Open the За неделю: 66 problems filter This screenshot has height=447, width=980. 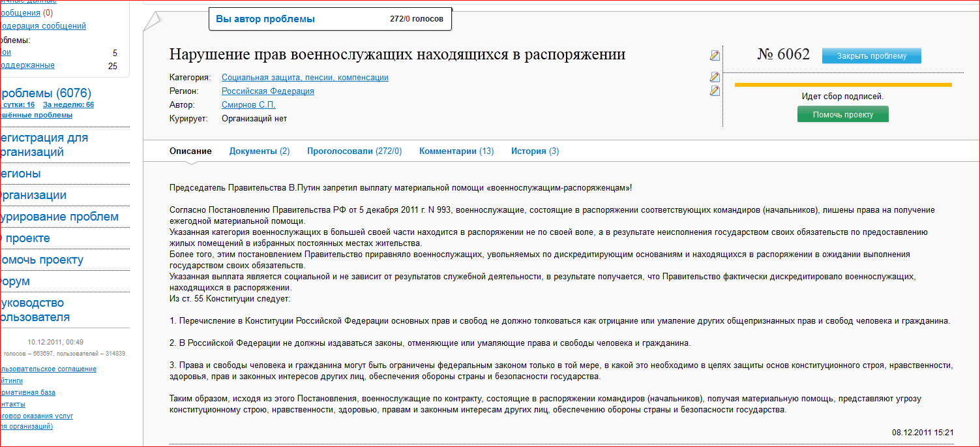tap(68, 104)
